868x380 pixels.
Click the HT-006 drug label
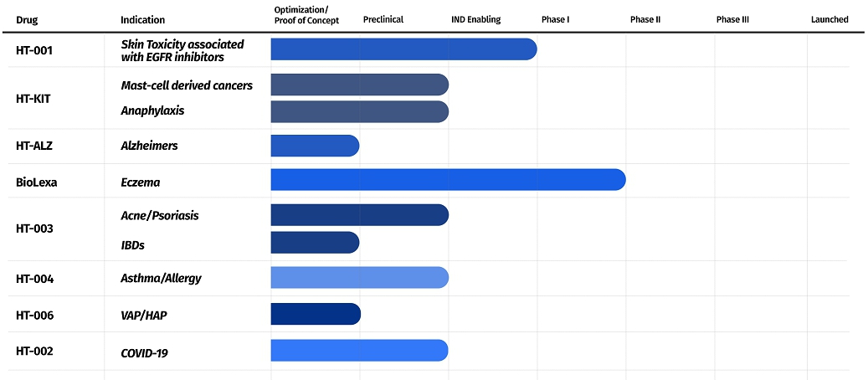(34, 314)
